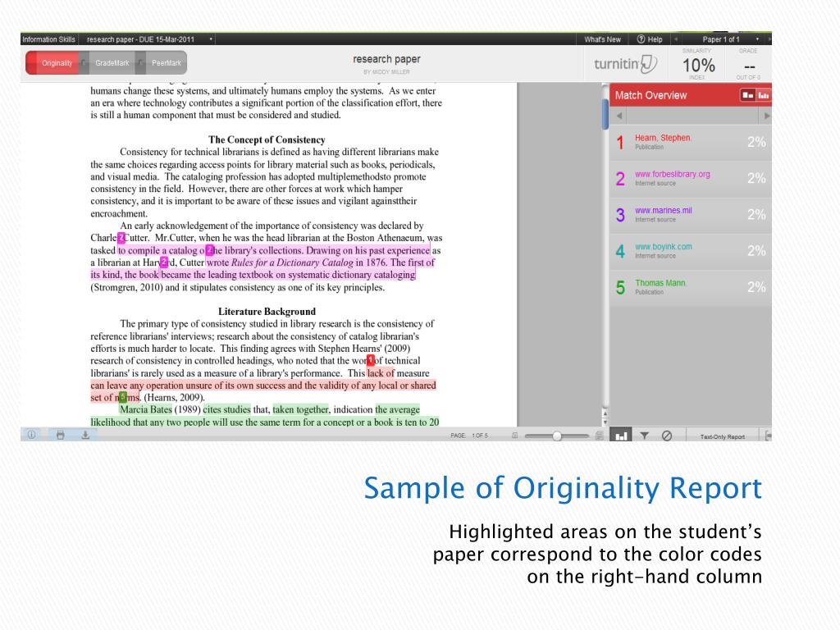Open Help menu text
Image resolution: width=840 pixels, height=630 pixels.
pos(655,39)
